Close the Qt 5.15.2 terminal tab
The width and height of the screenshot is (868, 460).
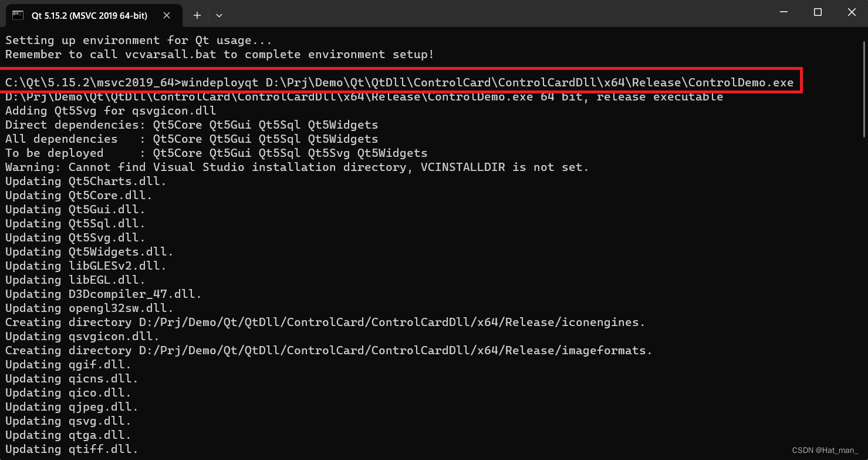(x=166, y=15)
